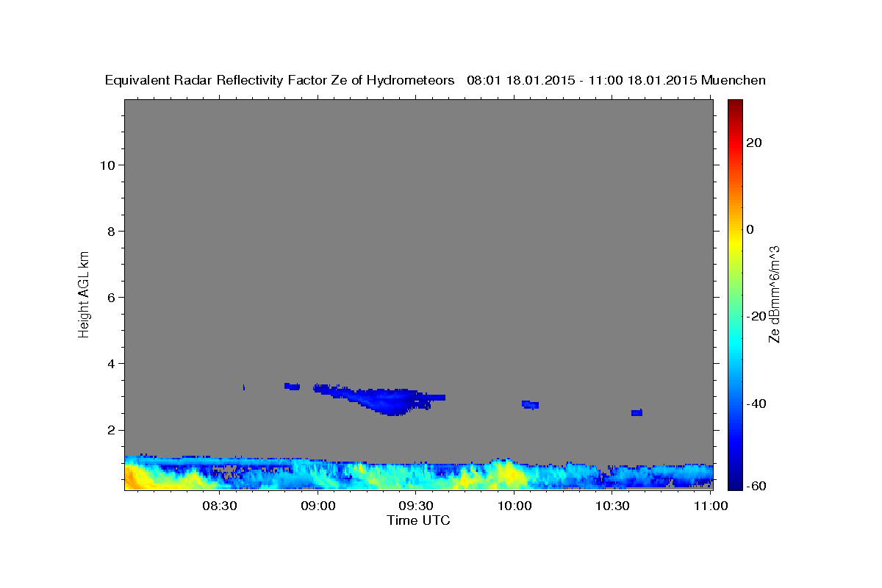Click the height tick label '10'
This screenshot has height=588, width=882.
[x=107, y=165]
